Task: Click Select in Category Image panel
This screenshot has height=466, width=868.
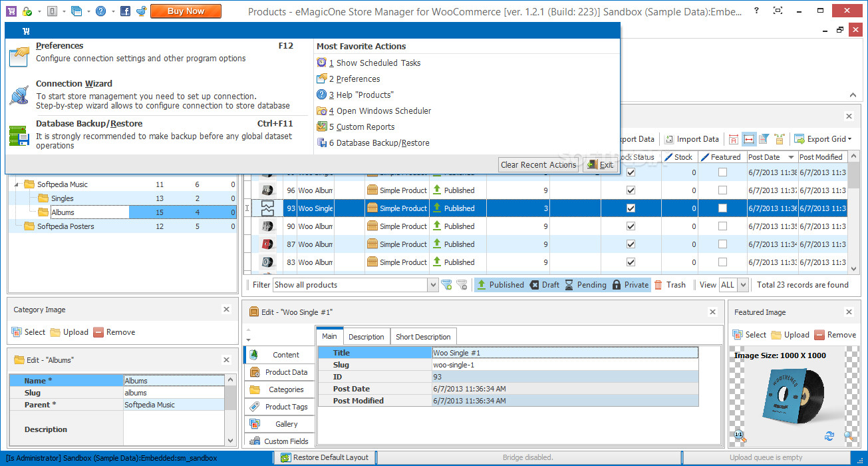Action: 29,332
